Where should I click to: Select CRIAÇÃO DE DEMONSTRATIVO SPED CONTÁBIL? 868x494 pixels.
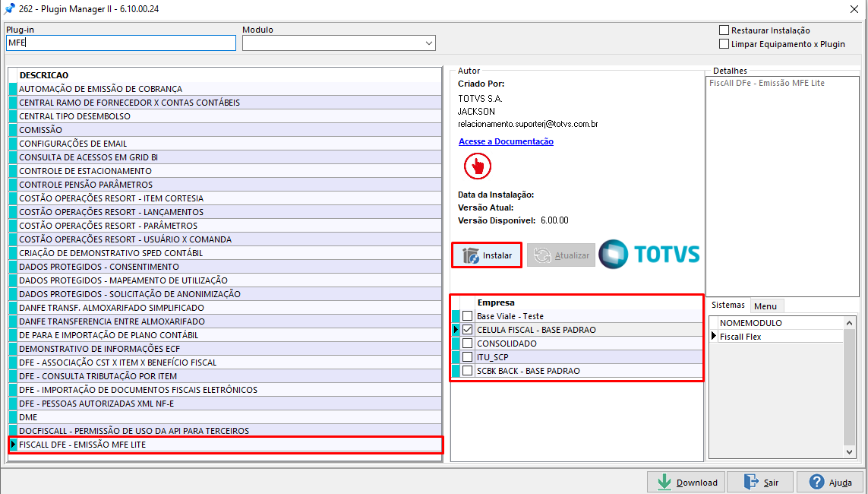coord(230,252)
